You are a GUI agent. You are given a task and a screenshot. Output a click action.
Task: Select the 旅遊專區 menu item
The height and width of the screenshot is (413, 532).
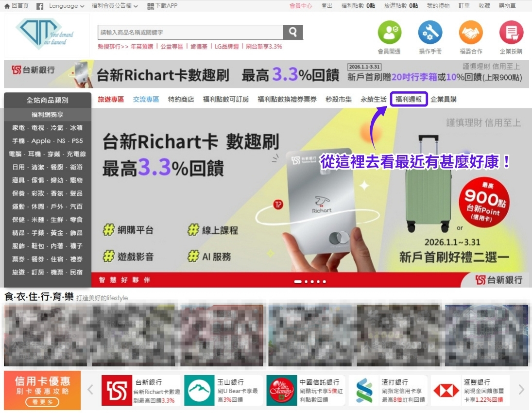pyautogui.click(x=111, y=99)
